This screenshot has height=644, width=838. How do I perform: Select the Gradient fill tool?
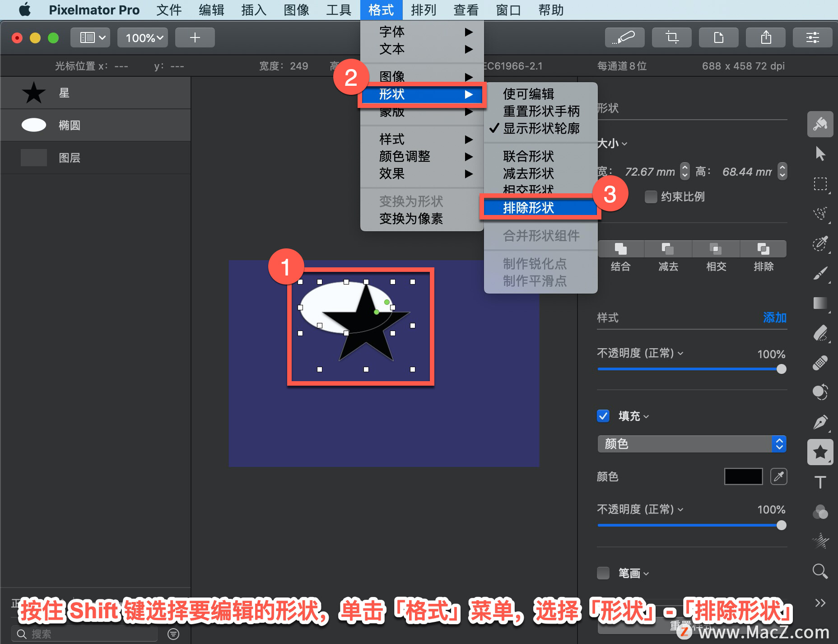820,303
